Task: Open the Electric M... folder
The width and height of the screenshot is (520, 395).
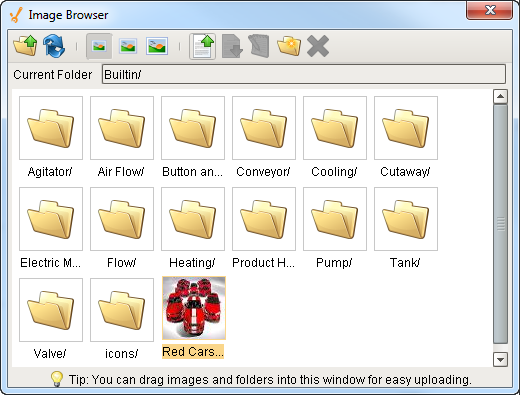Action: click(51, 219)
